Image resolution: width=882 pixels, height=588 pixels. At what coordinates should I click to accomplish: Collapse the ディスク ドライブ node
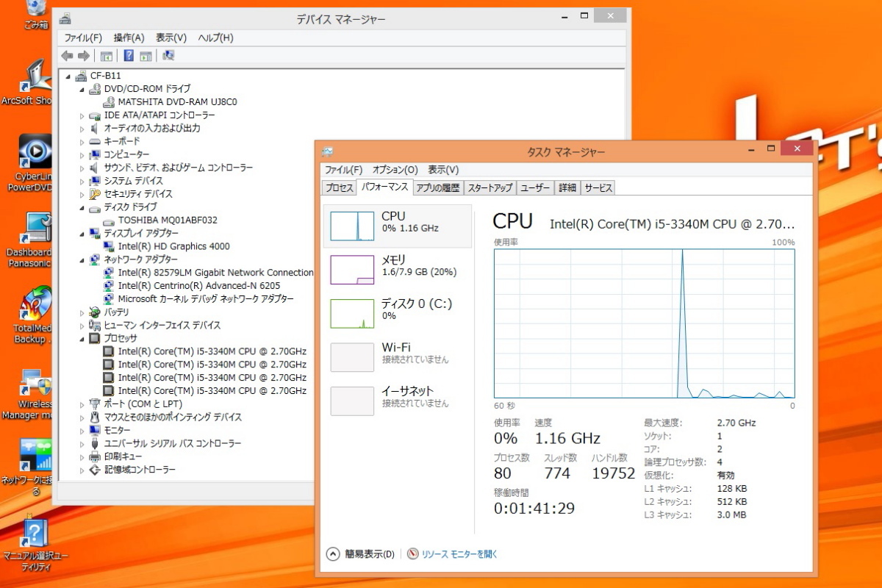coord(82,207)
